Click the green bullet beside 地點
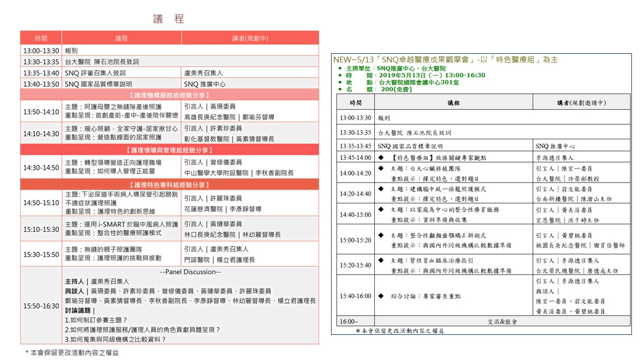Screen dimensions: 644x362 pyautogui.click(x=341, y=82)
